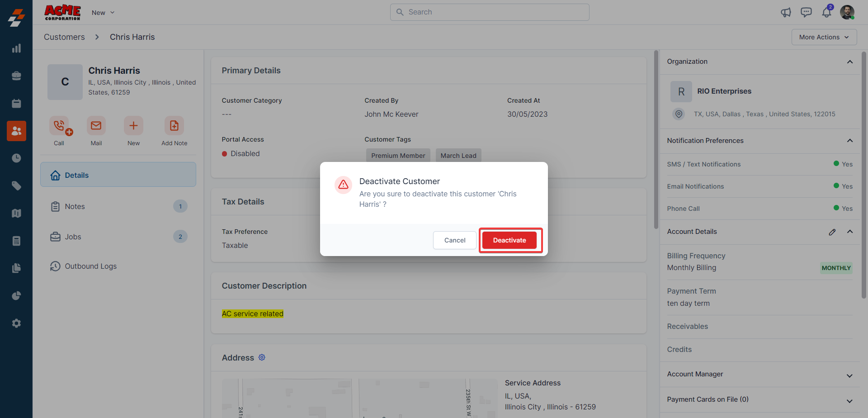Select the Customers people icon in sidebar
Image resolution: width=868 pixels, height=418 pixels.
point(16,131)
